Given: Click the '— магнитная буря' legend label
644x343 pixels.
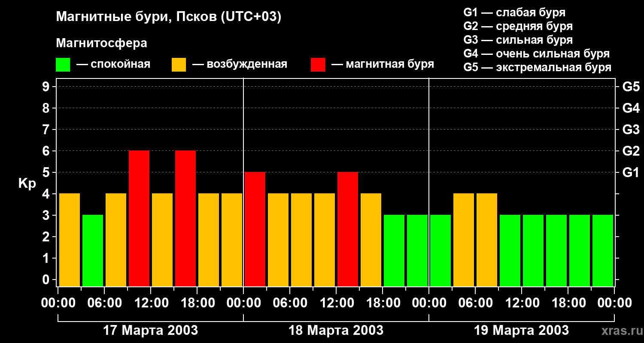Looking at the screenshot, I should click(x=383, y=64).
